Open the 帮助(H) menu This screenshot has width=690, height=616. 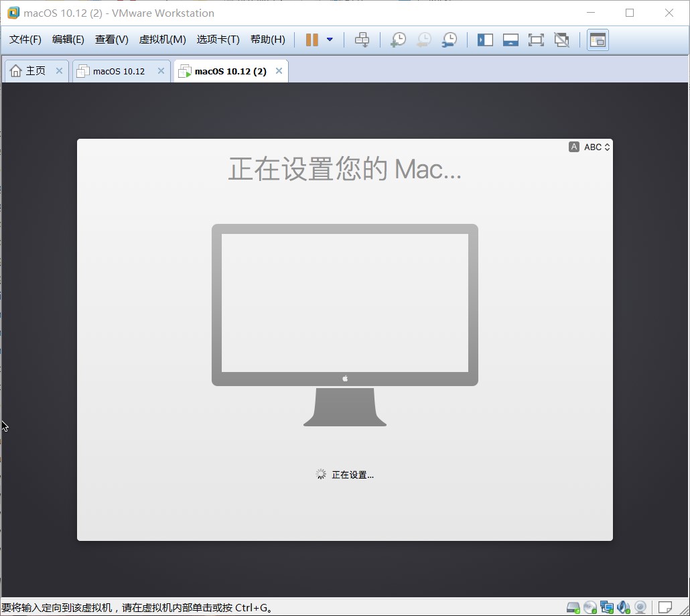pyautogui.click(x=267, y=40)
